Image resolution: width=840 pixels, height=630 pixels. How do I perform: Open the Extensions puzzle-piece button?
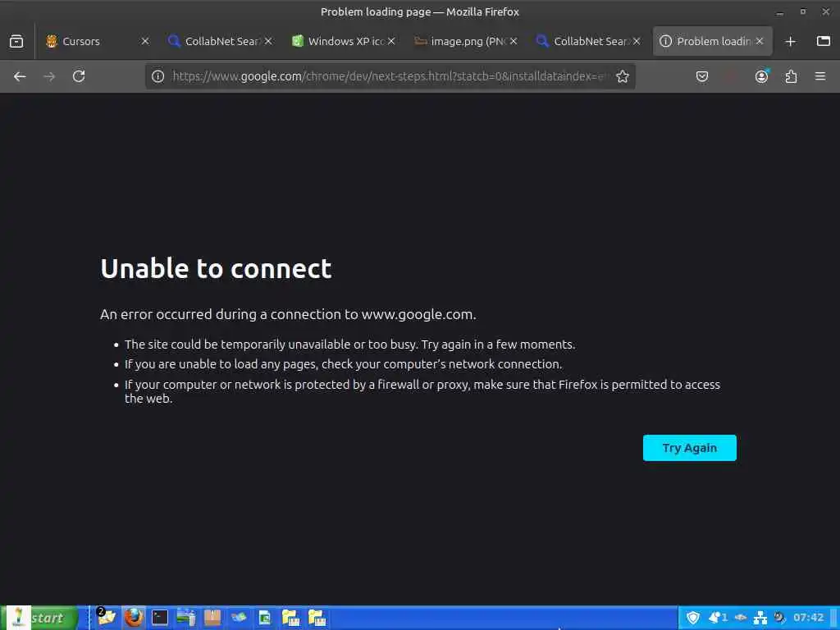[791, 76]
